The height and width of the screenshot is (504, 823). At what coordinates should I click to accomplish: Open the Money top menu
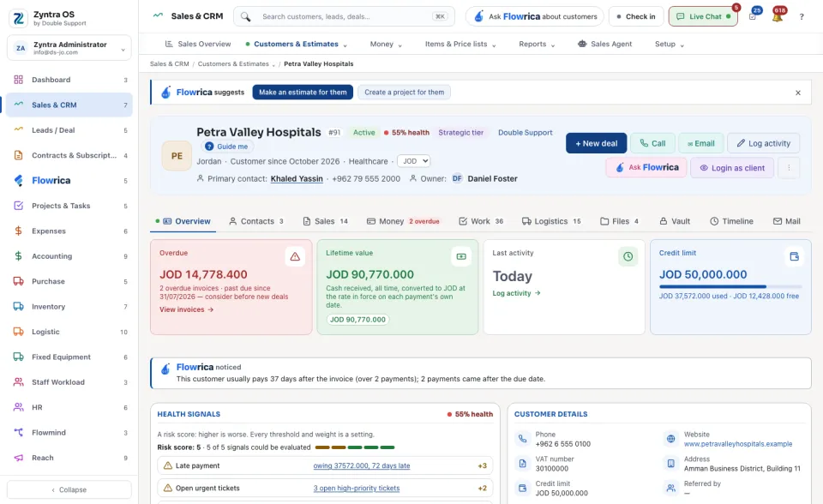pos(386,44)
